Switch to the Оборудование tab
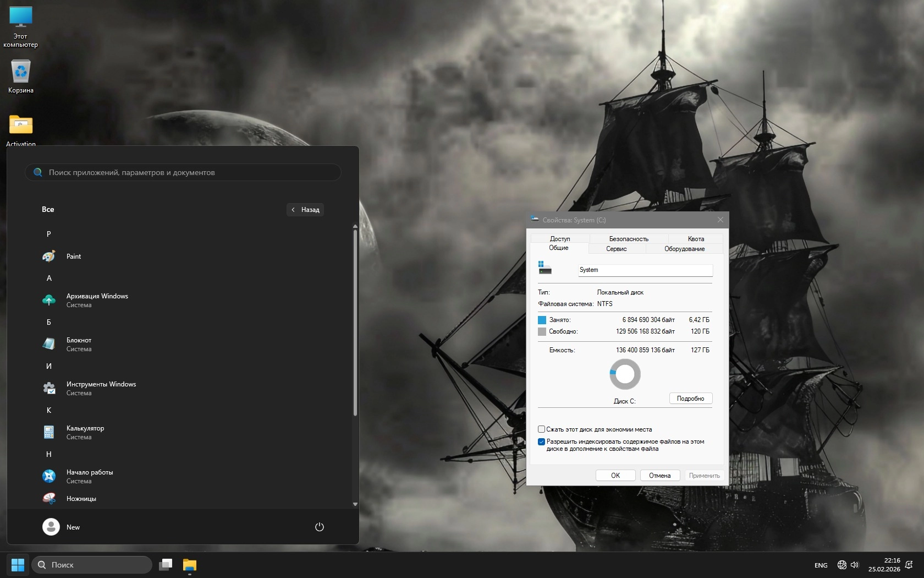Viewport: 924px width, 578px height. 684,249
